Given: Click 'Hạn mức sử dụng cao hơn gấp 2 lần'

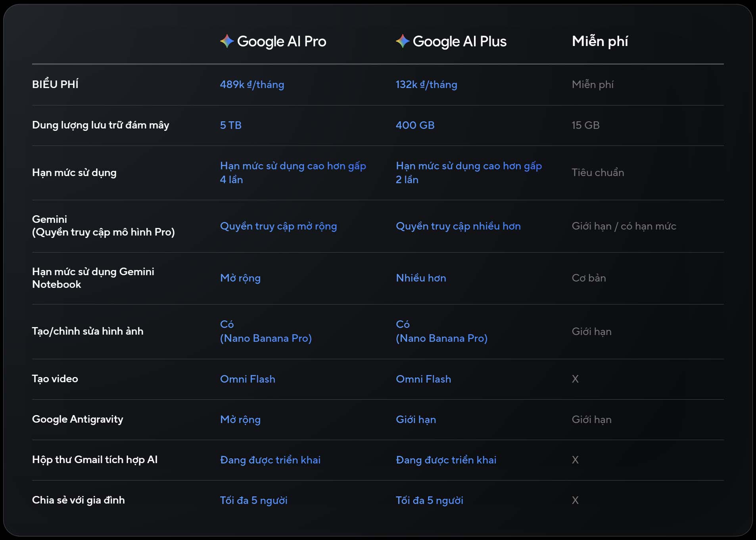Looking at the screenshot, I should 469,172.
